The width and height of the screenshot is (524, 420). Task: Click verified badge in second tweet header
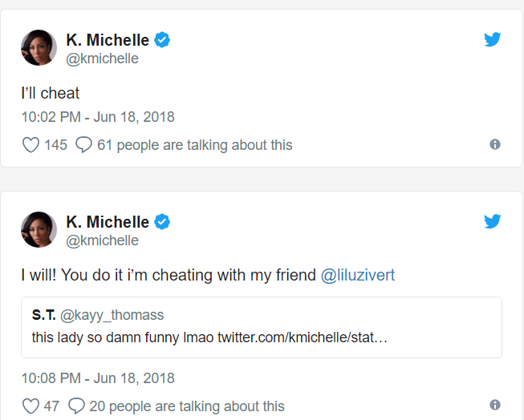click(162, 222)
